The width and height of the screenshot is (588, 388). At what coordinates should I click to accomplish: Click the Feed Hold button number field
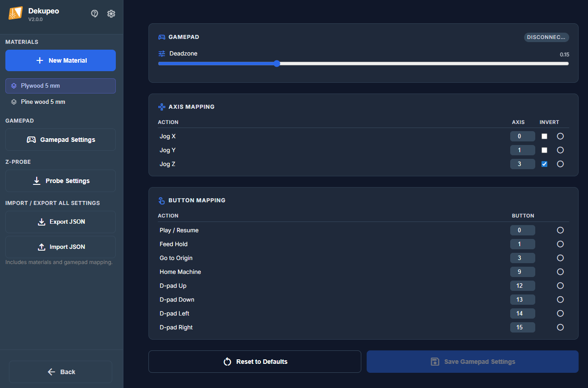(522, 244)
